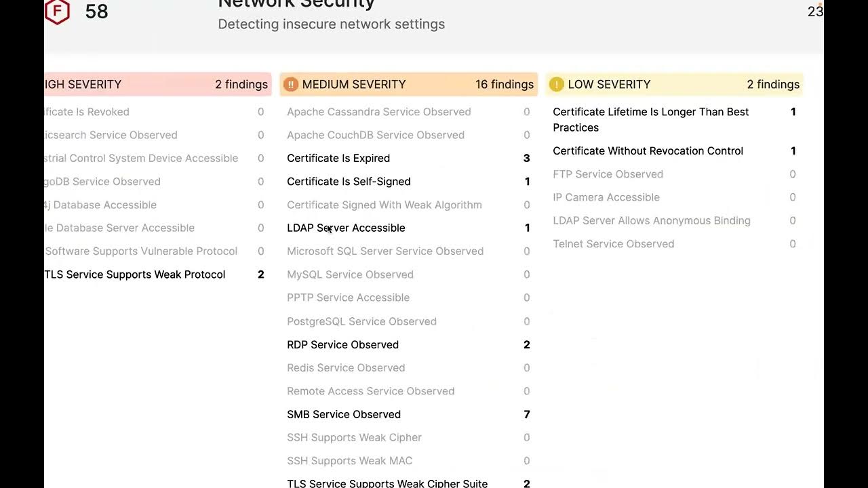Select LDAP Server Allows Anonymous Binding row

(674, 220)
